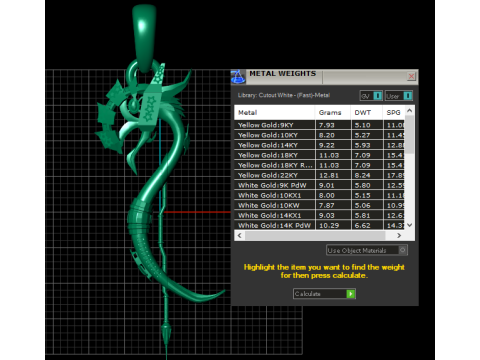Sort by the DWT column header
Viewport: 480px width, 360px height.
pos(366,113)
